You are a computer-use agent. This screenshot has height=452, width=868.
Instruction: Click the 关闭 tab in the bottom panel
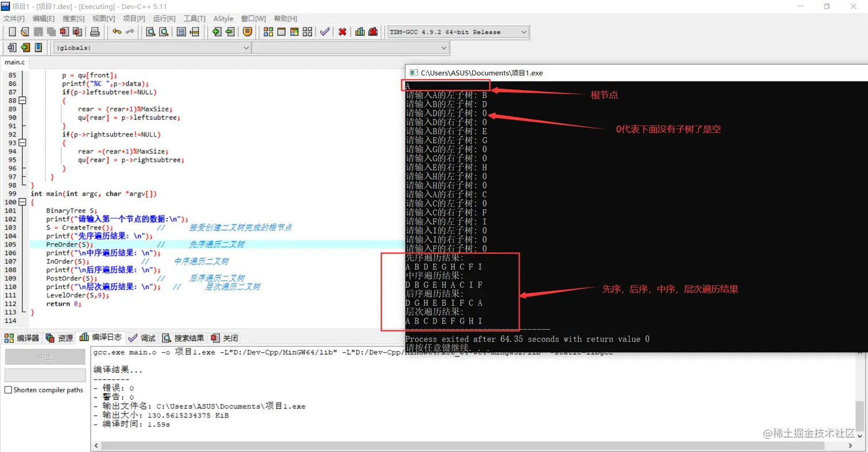coord(224,338)
